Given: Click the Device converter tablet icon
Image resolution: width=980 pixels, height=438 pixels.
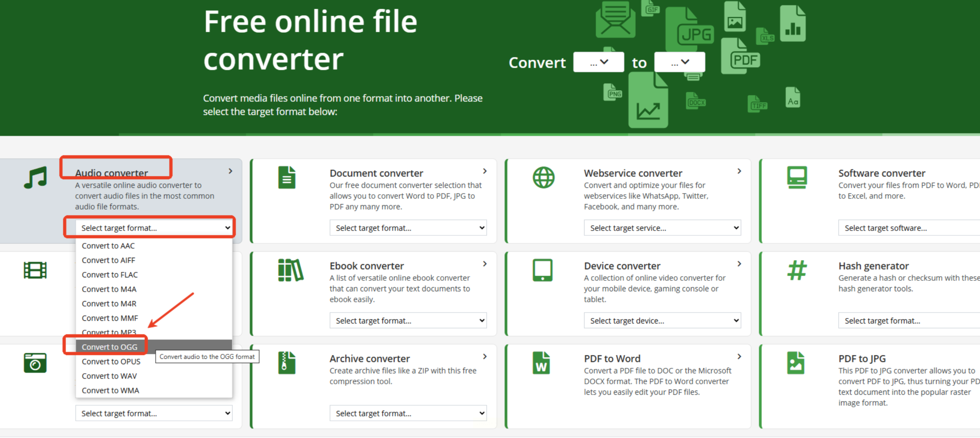Looking at the screenshot, I should tap(543, 270).
